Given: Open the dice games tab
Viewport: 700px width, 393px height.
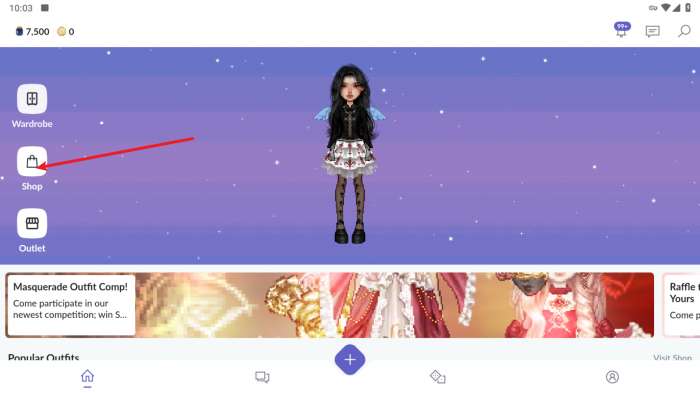Looking at the screenshot, I should [438, 377].
